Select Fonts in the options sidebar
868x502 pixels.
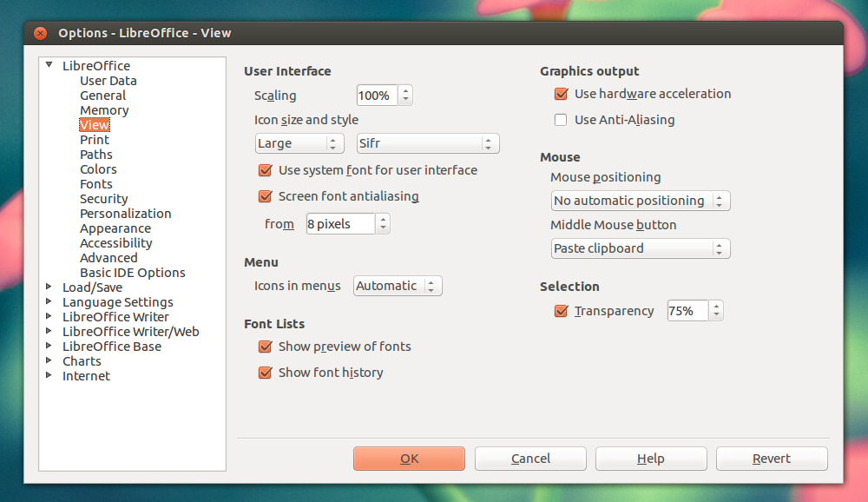(x=96, y=183)
